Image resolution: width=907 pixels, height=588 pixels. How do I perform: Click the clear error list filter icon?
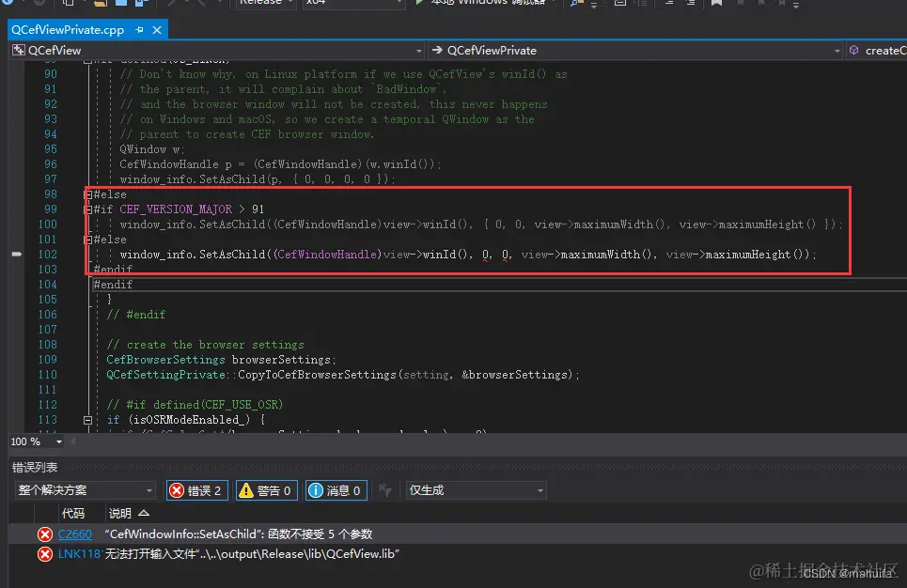pyautogui.click(x=385, y=490)
